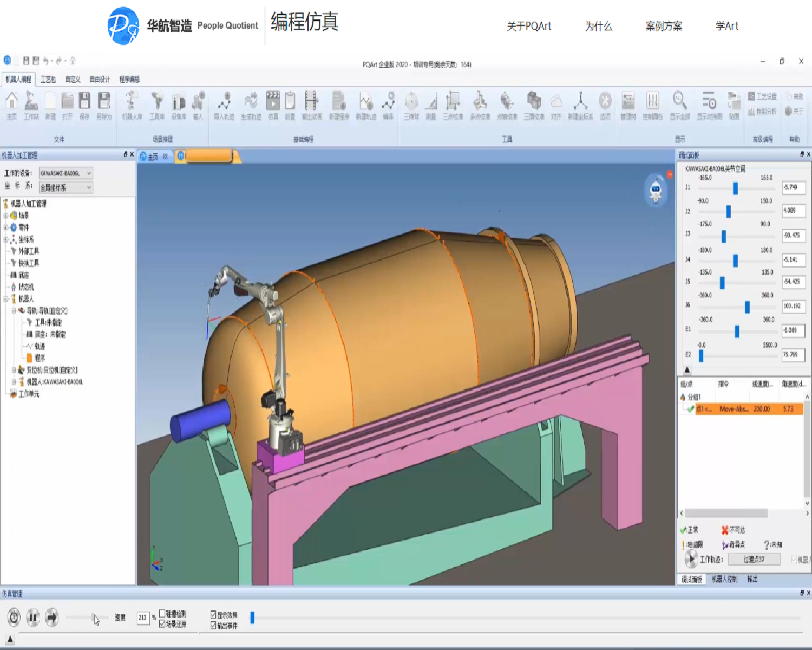812x650 pixels.
Task: Click the J1 joint slider handle
Action: (735, 188)
